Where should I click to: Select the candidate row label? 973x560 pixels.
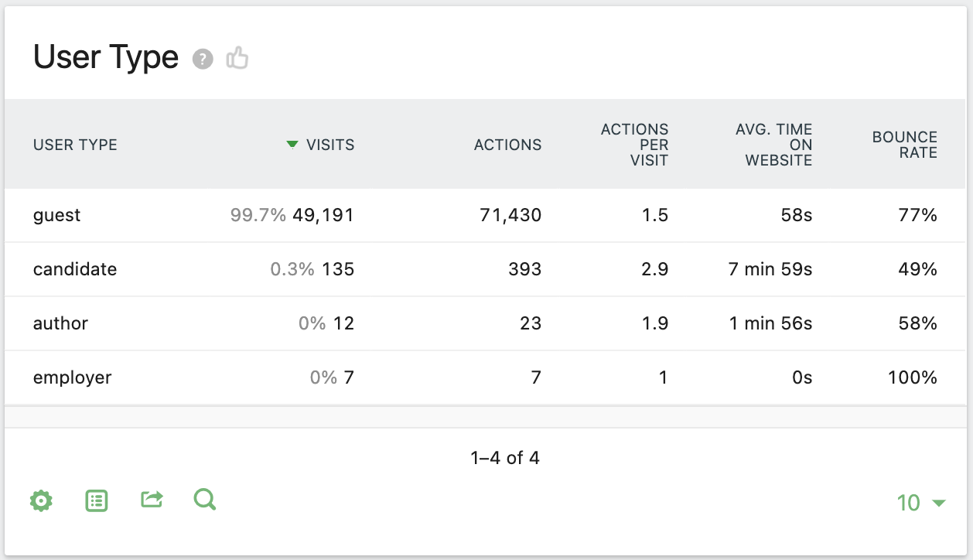[75, 269]
